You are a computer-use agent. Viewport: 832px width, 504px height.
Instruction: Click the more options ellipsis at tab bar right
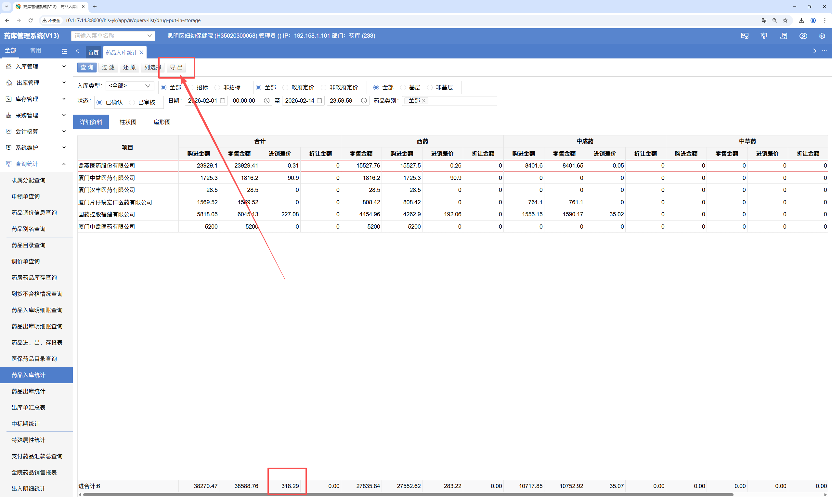[824, 51]
